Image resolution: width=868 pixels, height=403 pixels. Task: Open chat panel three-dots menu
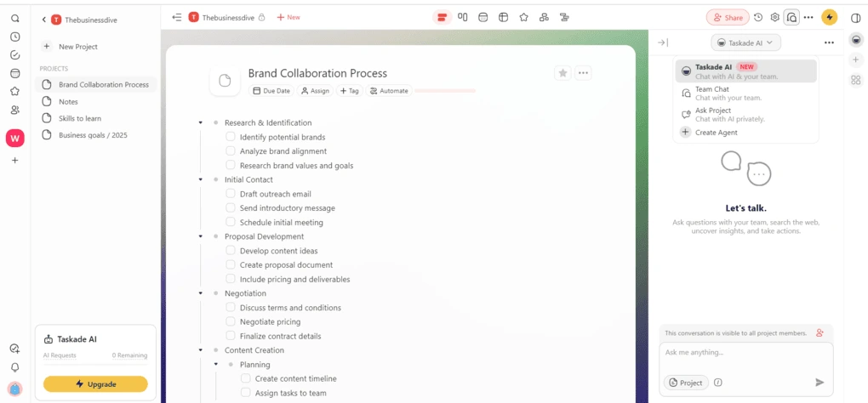coord(829,43)
